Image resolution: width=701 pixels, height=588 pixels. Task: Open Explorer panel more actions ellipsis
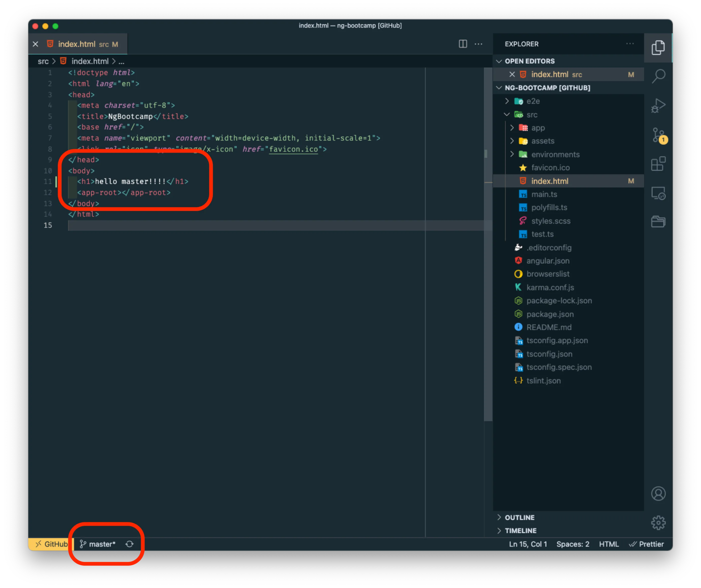630,44
